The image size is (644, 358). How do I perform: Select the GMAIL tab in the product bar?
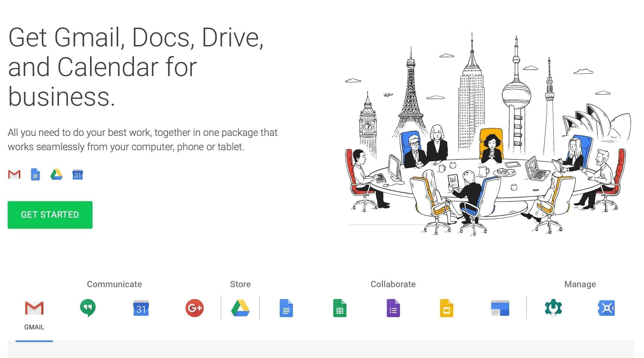[x=34, y=315]
